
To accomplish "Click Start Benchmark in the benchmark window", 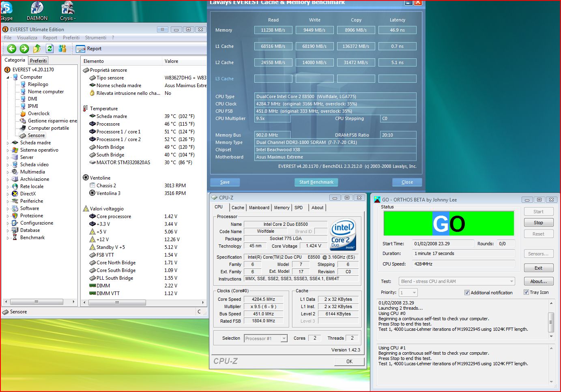I will tap(316, 182).
